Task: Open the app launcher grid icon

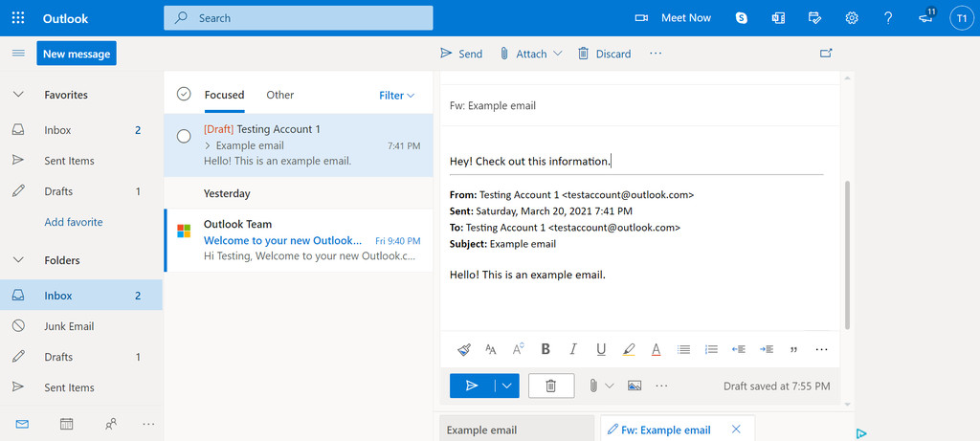Action: coord(18,18)
